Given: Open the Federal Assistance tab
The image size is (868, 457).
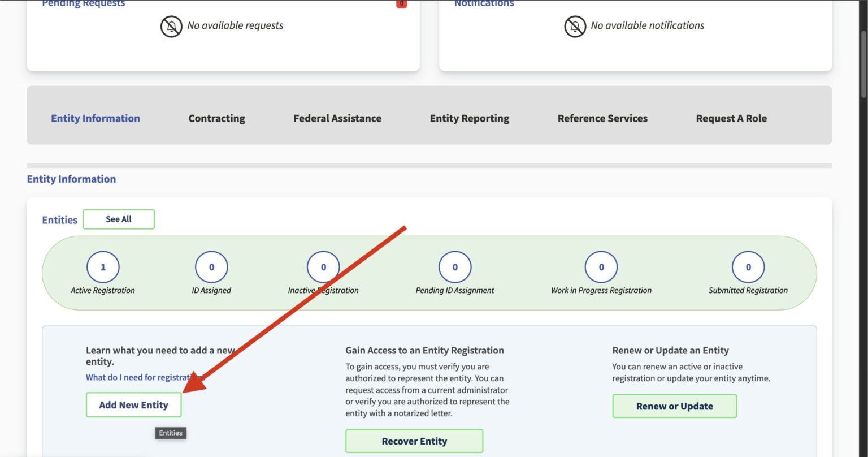Looking at the screenshot, I should 337,118.
